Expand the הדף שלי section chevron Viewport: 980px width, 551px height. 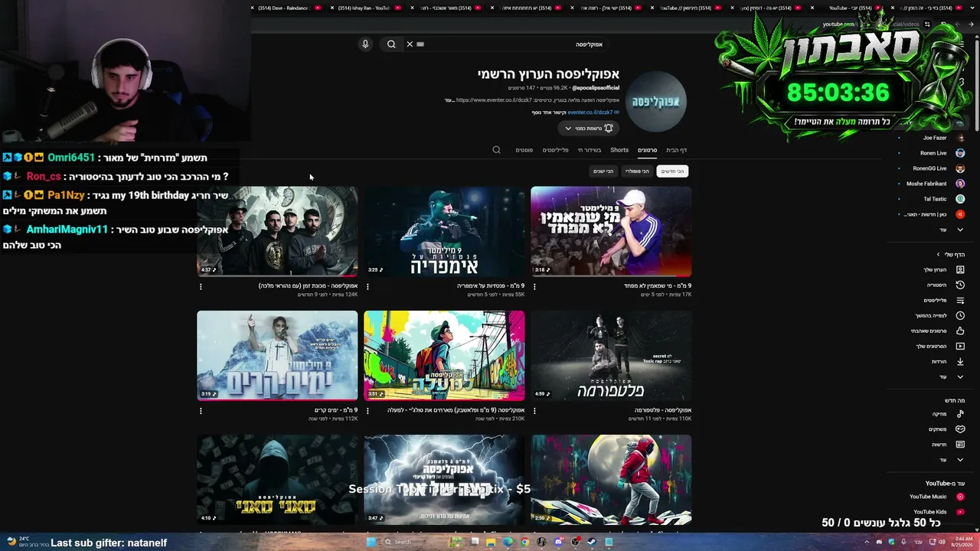click(x=939, y=255)
